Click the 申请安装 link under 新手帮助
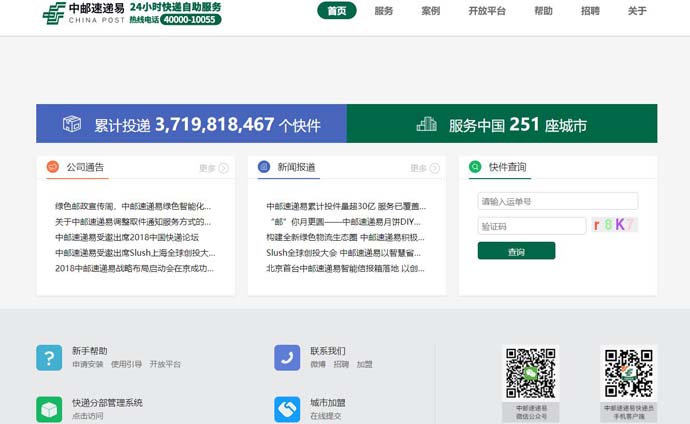690x424 pixels. click(88, 365)
